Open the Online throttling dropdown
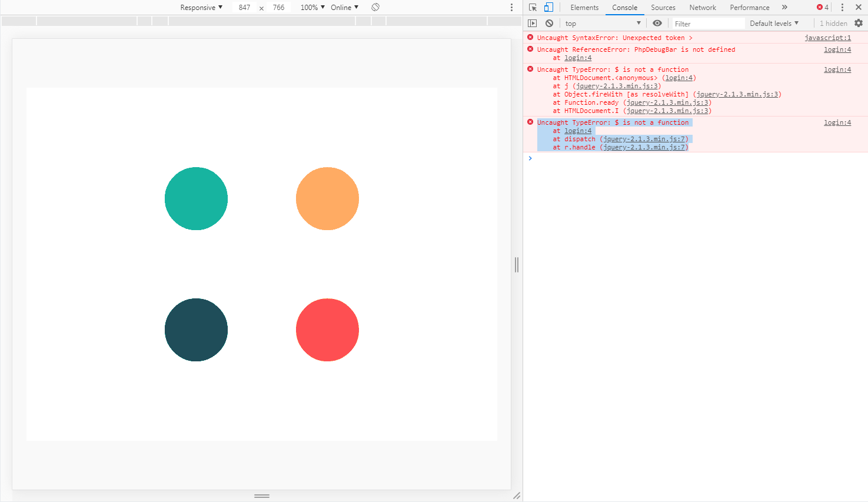This screenshot has width=868, height=502. click(x=344, y=7)
